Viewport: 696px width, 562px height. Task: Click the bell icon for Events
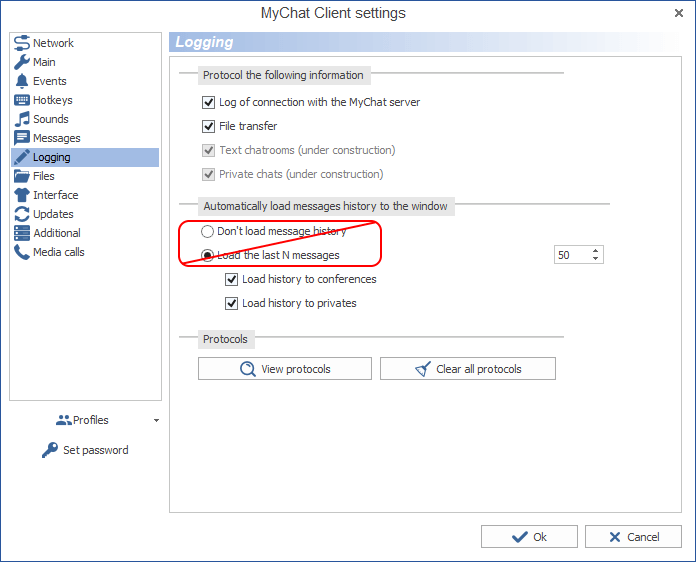[x=22, y=81]
